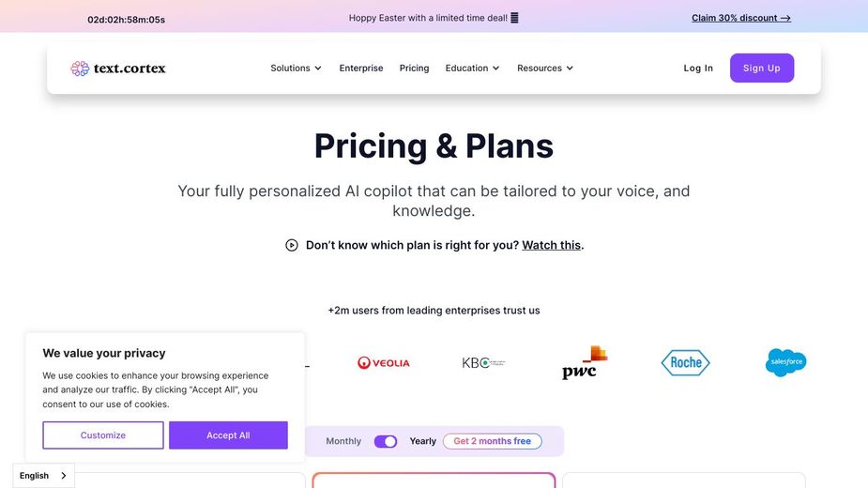Select the Yearly billing option
Viewport: 868px width, 488px height.
point(422,441)
